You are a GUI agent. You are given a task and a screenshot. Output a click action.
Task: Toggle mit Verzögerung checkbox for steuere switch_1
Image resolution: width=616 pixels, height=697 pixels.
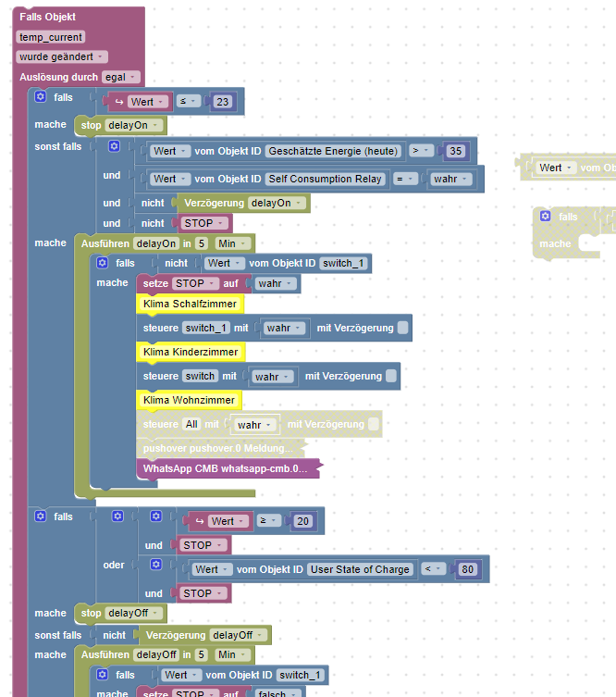pyautogui.click(x=403, y=328)
